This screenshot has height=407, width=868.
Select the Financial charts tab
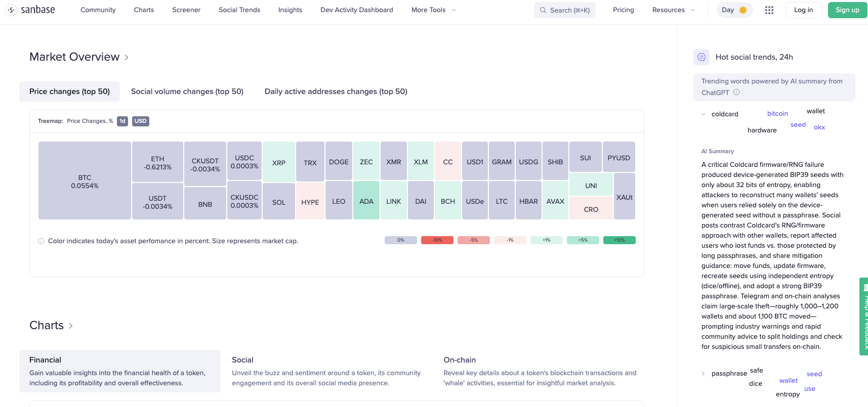[120, 371]
